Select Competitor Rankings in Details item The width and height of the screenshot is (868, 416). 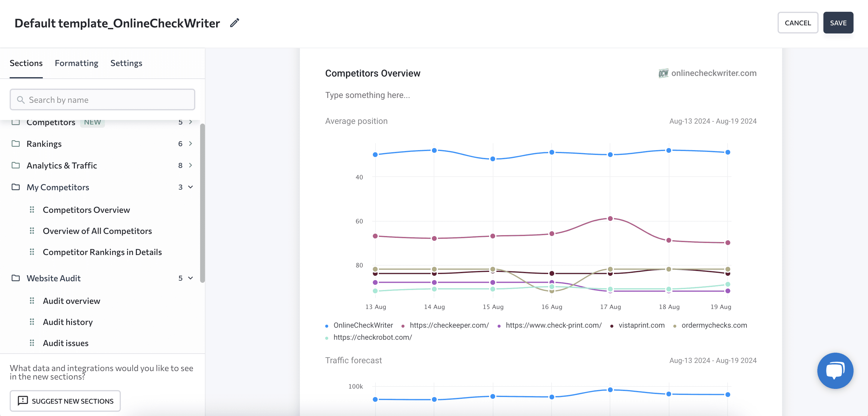[x=102, y=252]
